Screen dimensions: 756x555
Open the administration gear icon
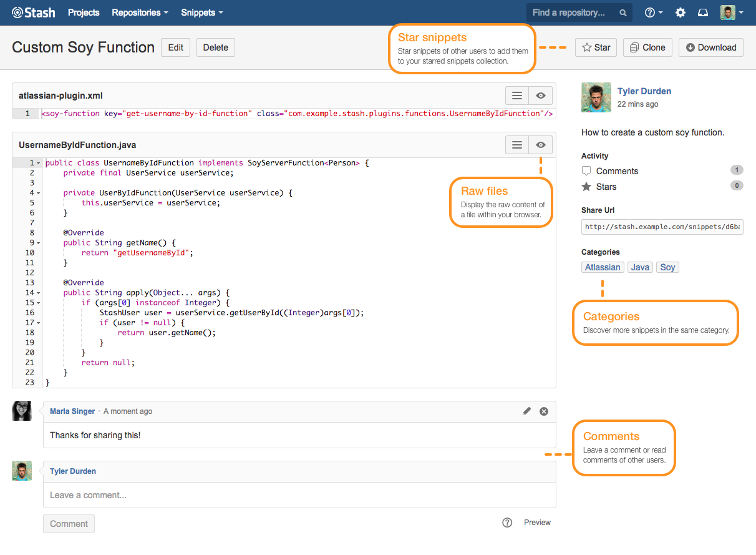680,12
